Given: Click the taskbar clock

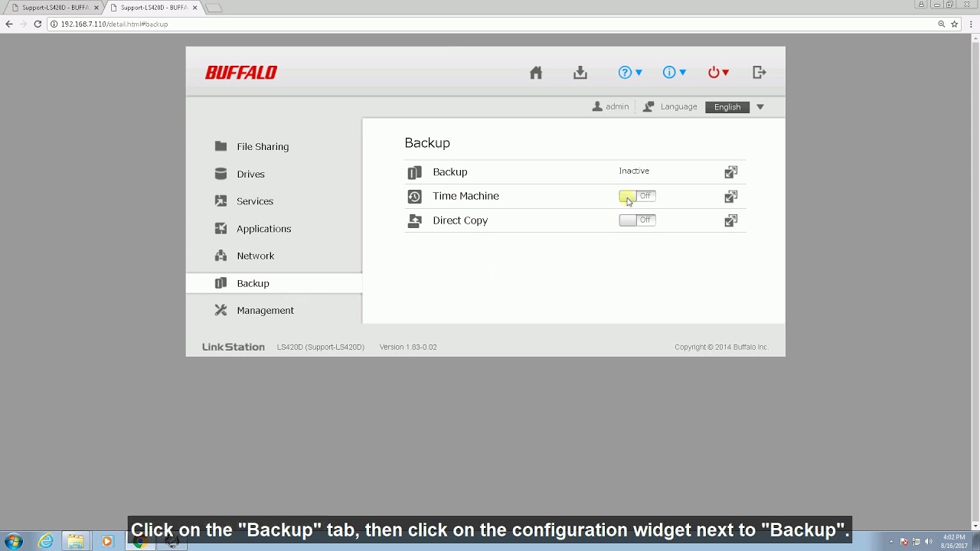Looking at the screenshot, I should point(954,541).
